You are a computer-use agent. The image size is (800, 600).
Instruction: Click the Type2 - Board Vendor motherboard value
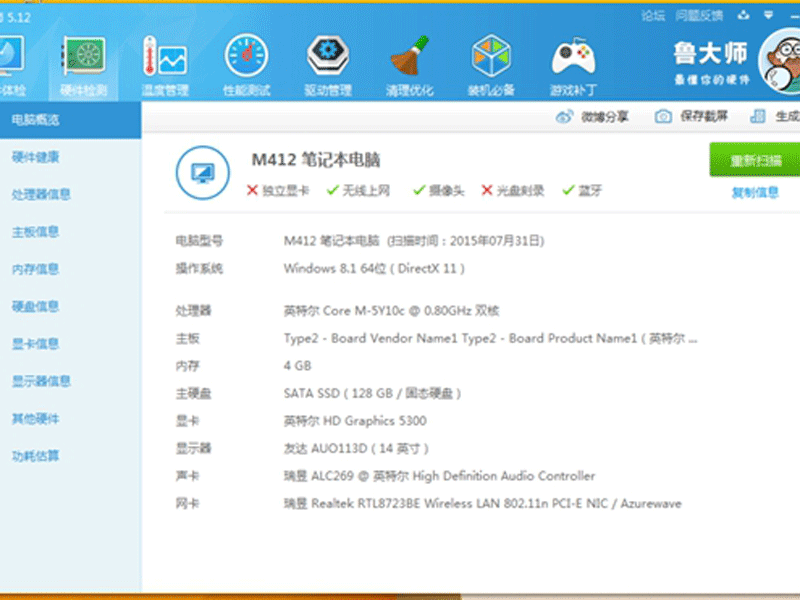tap(490, 338)
